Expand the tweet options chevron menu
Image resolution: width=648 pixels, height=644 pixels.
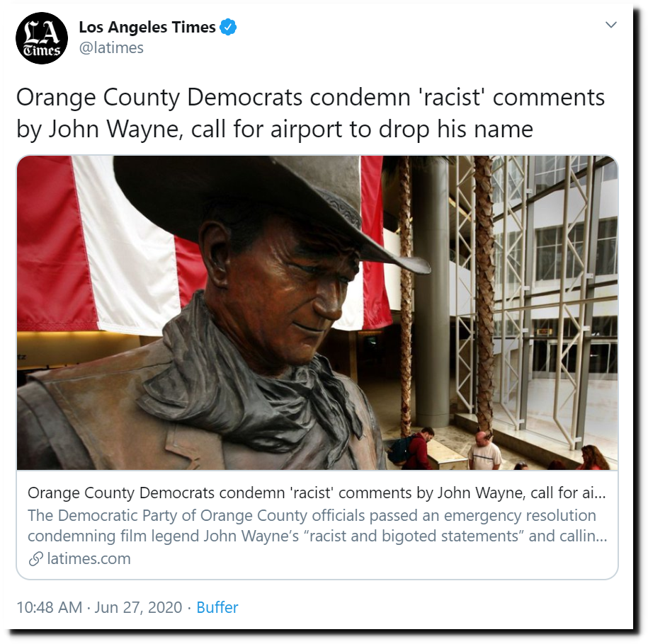click(x=610, y=25)
